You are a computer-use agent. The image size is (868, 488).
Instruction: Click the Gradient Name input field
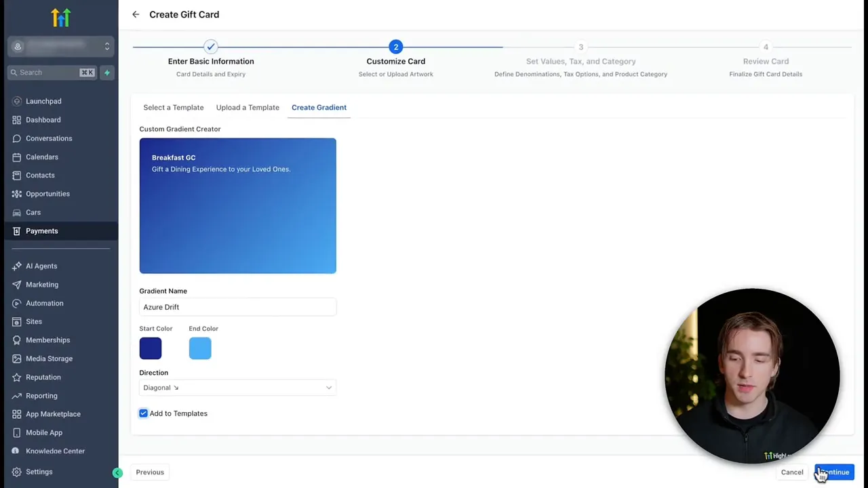point(237,307)
